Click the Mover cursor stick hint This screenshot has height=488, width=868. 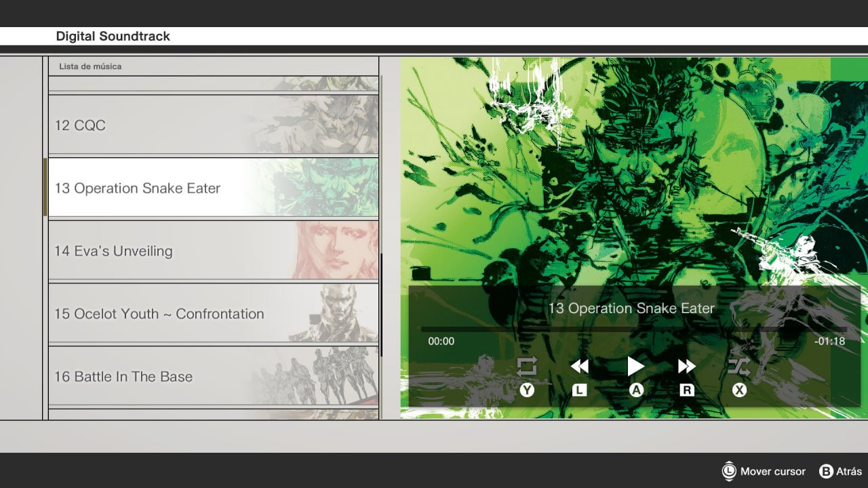coord(764,471)
